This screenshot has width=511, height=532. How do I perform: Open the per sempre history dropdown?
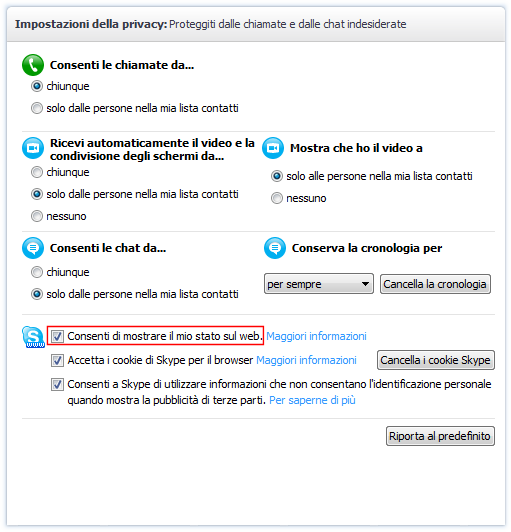[319, 284]
